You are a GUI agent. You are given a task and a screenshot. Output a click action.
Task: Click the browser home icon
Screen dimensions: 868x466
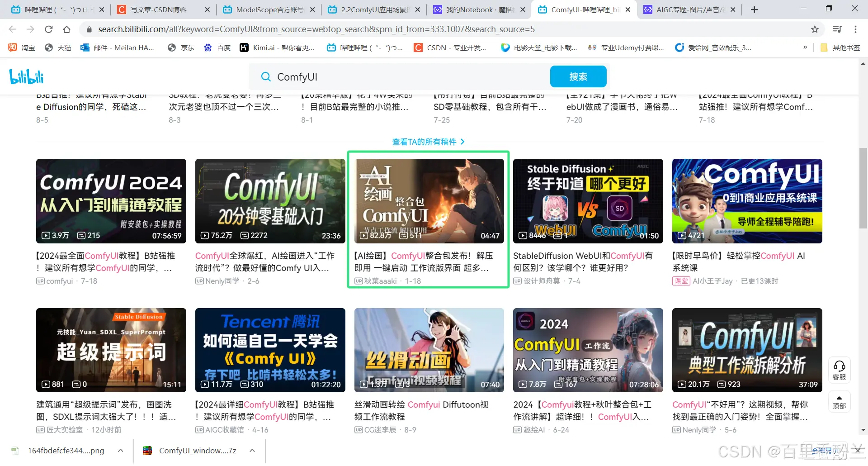pos(66,29)
